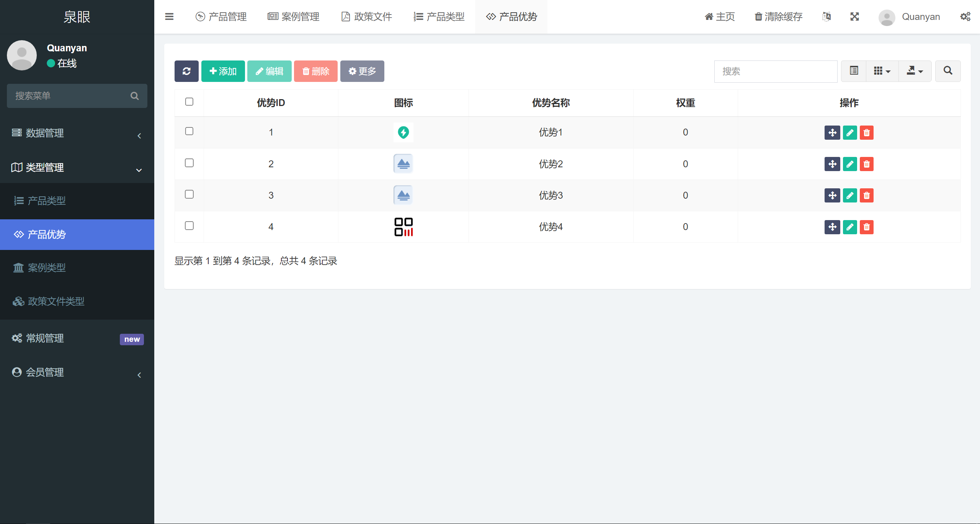Click the green 添加 button

click(x=223, y=71)
